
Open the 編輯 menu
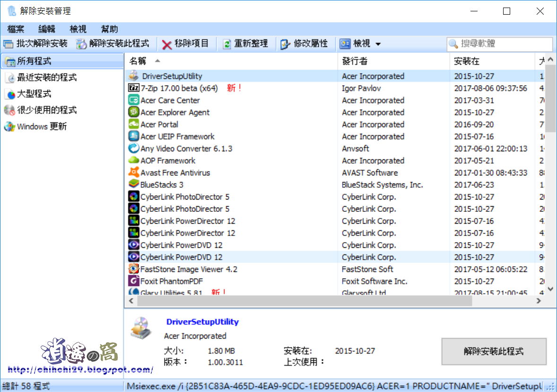(x=46, y=29)
